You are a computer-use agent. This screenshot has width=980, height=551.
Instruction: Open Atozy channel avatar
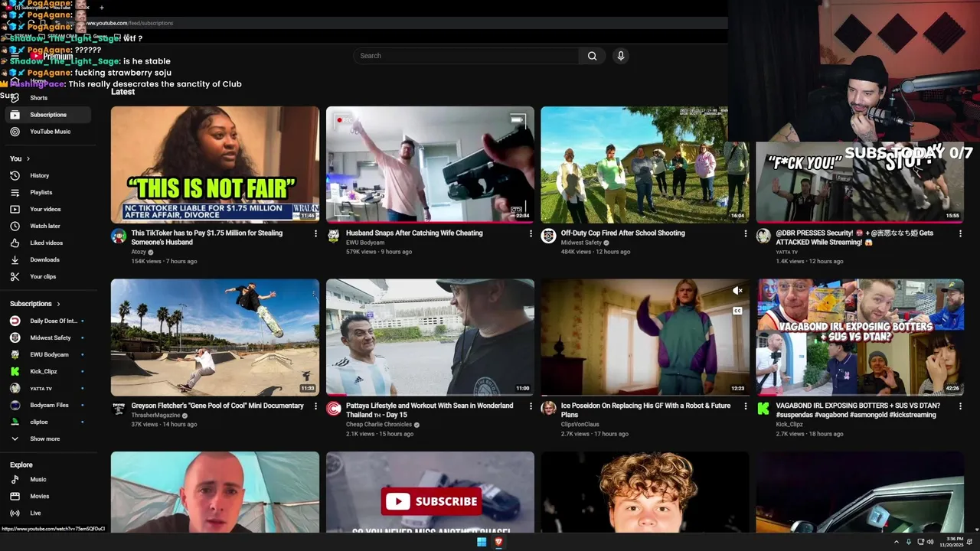(119, 236)
